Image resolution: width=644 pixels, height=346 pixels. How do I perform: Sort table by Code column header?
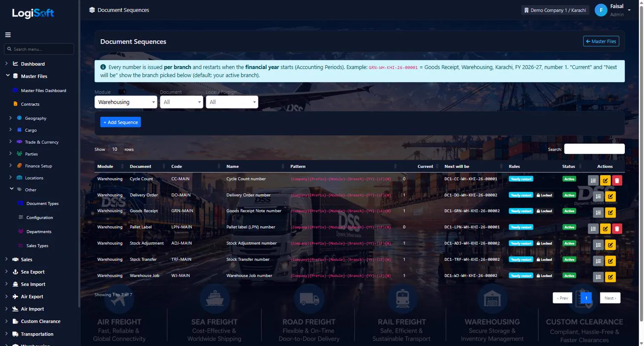pyautogui.click(x=196, y=166)
